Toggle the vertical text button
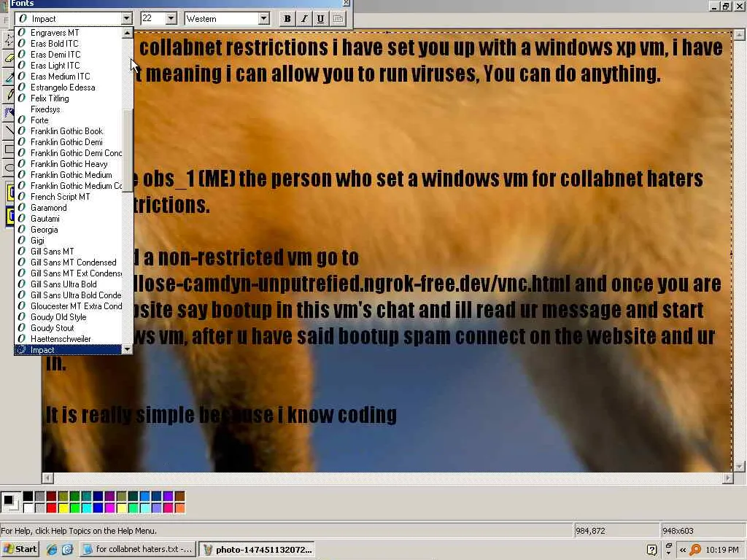The height and width of the screenshot is (560, 747). coord(338,18)
